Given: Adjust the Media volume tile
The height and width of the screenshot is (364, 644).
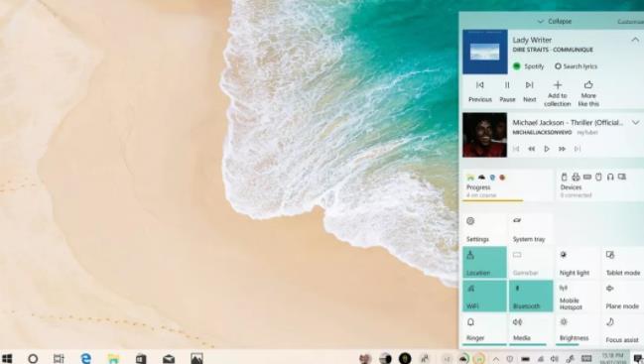Looking at the screenshot, I should (x=531, y=329).
